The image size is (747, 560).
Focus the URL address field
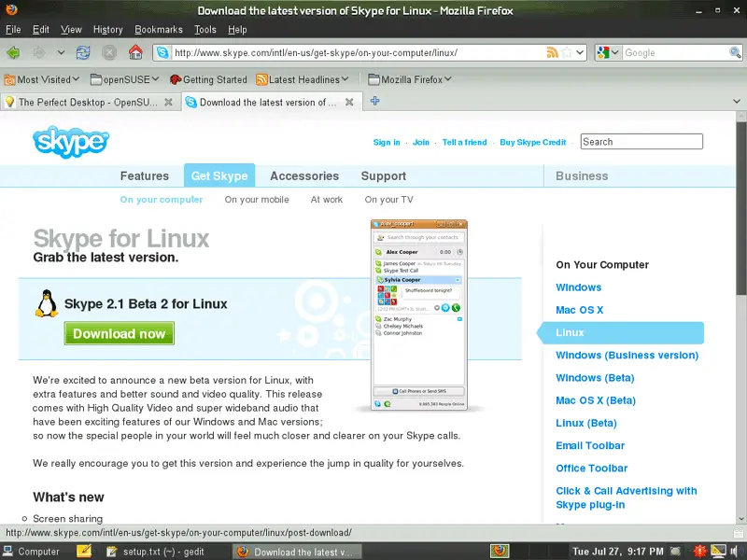(x=359, y=52)
